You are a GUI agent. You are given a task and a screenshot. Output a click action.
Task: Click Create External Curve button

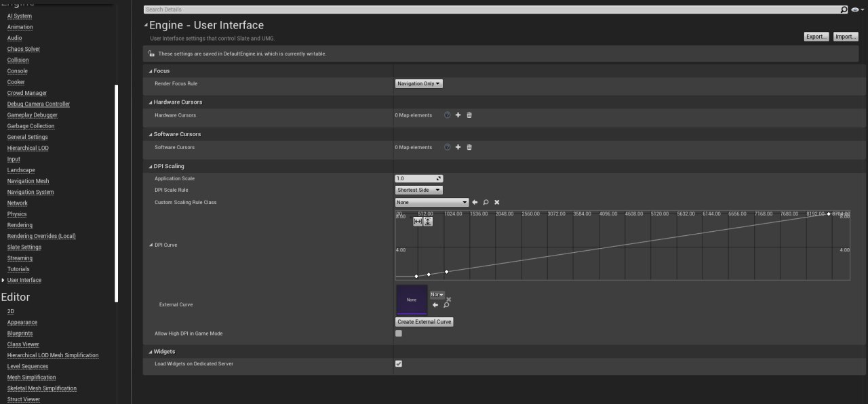[425, 322]
